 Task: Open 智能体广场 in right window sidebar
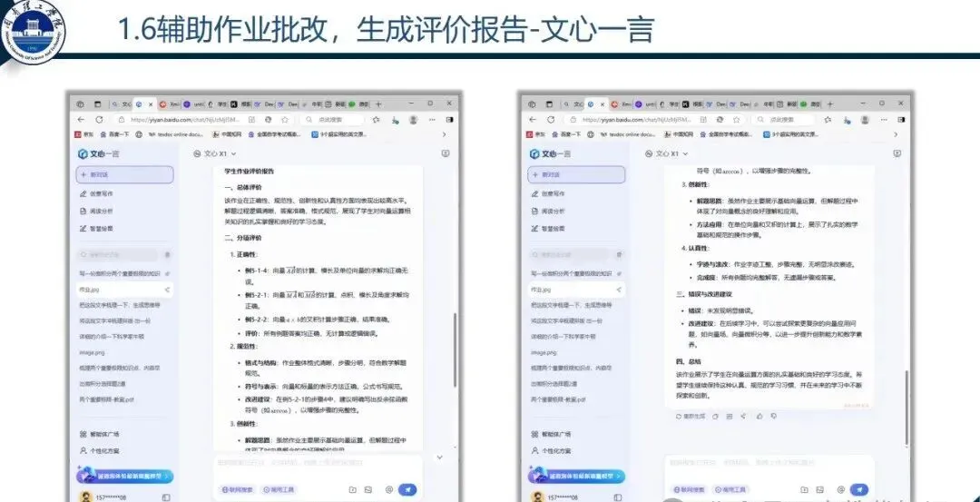pos(551,434)
